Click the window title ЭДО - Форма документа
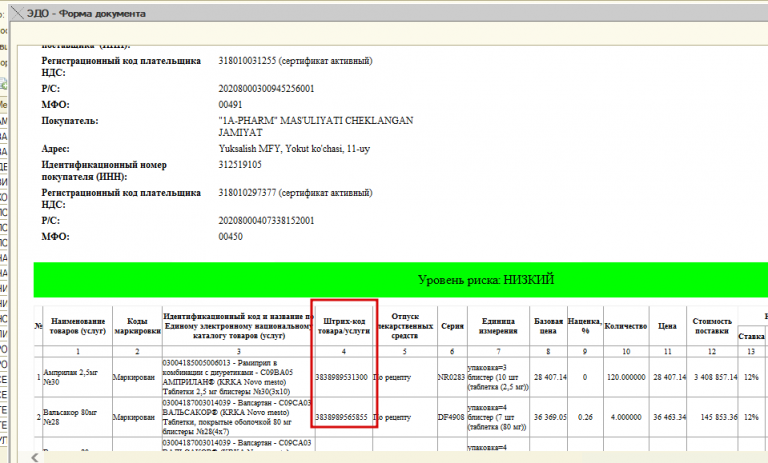 86,14
